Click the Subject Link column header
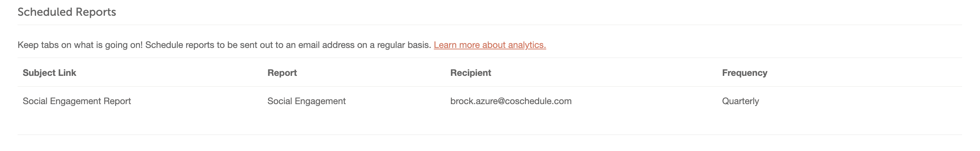This screenshot has width=980, height=151. (x=49, y=73)
